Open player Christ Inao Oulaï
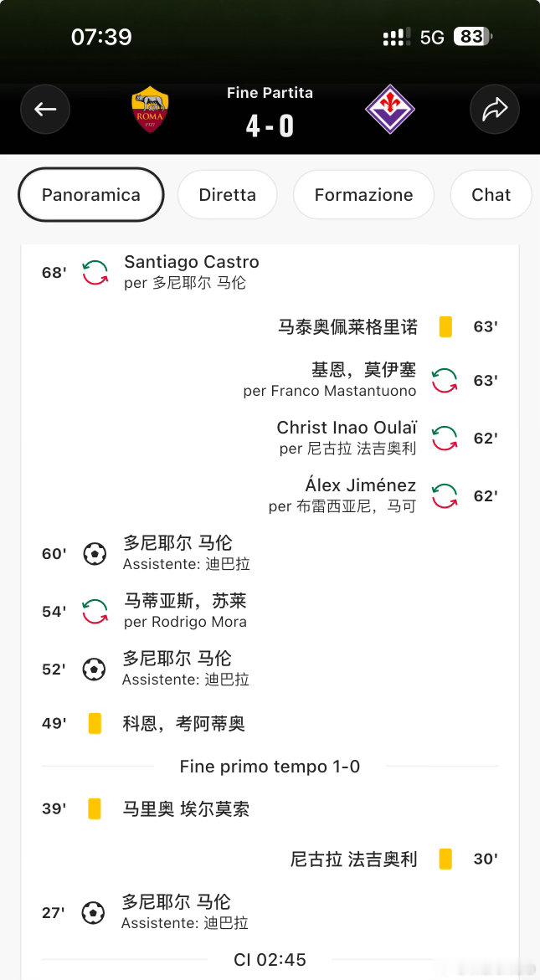 [347, 428]
